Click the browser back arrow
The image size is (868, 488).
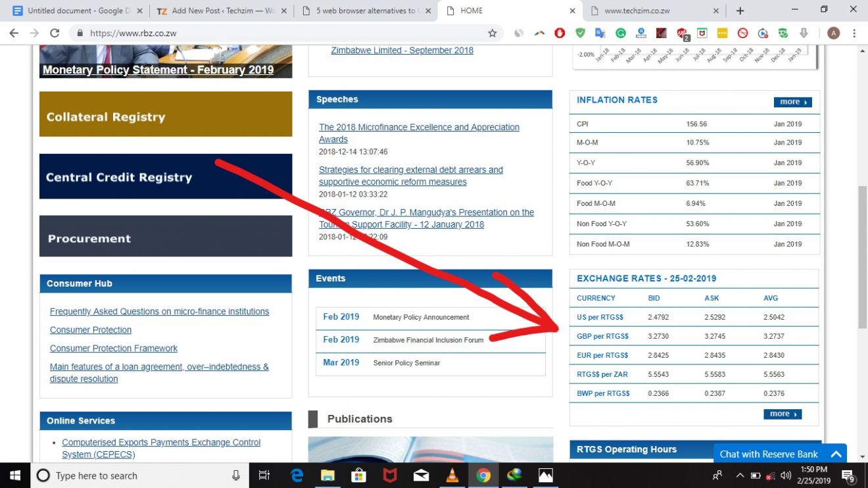click(x=14, y=33)
